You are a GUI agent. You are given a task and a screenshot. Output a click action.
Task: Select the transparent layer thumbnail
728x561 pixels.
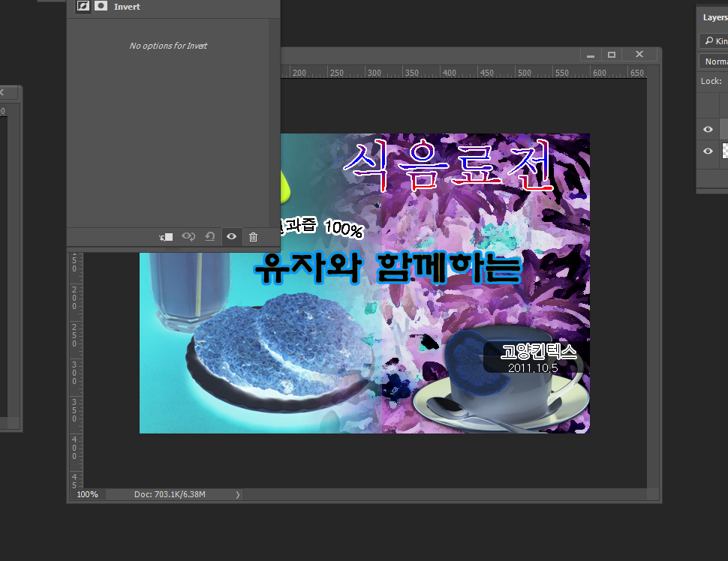coord(725,151)
